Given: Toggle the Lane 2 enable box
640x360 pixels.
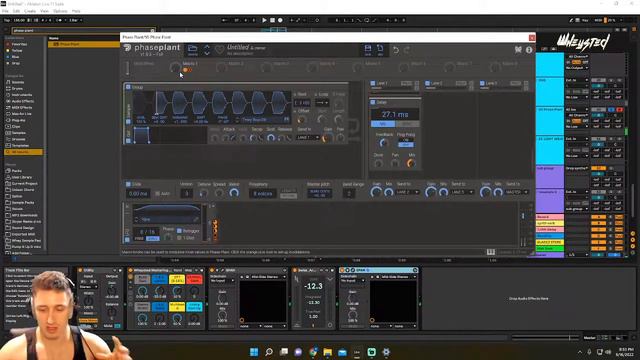Looking at the screenshot, I should (428, 83).
